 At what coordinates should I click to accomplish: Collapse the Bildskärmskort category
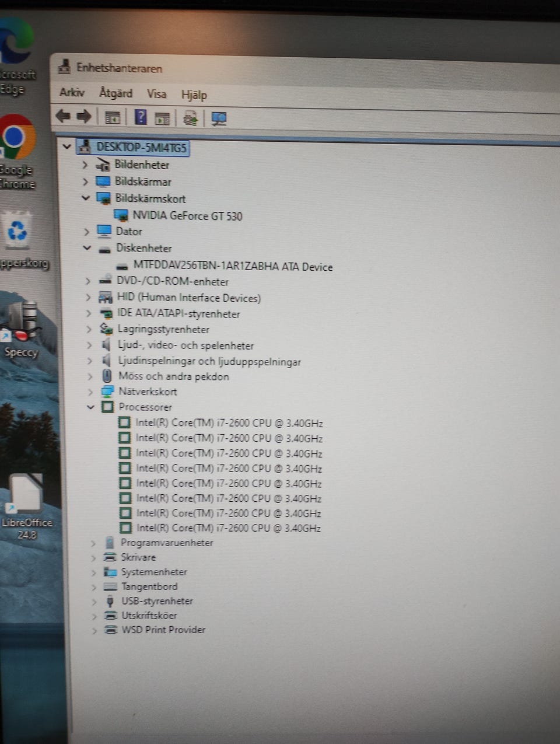tap(86, 198)
